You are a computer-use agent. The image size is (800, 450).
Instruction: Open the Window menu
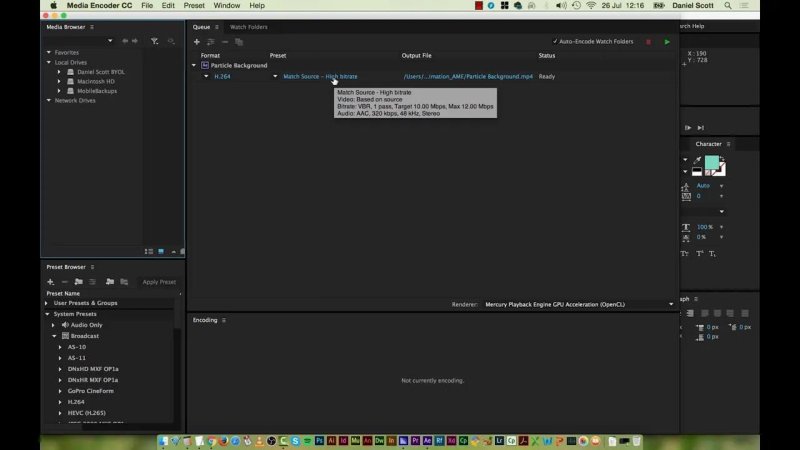pos(227,6)
